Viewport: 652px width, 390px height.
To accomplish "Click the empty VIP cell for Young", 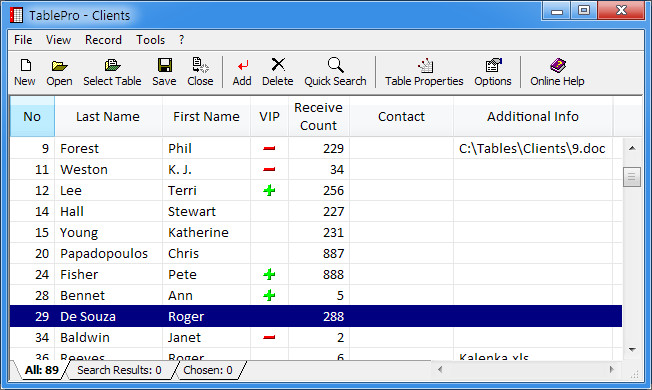I will point(269,232).
